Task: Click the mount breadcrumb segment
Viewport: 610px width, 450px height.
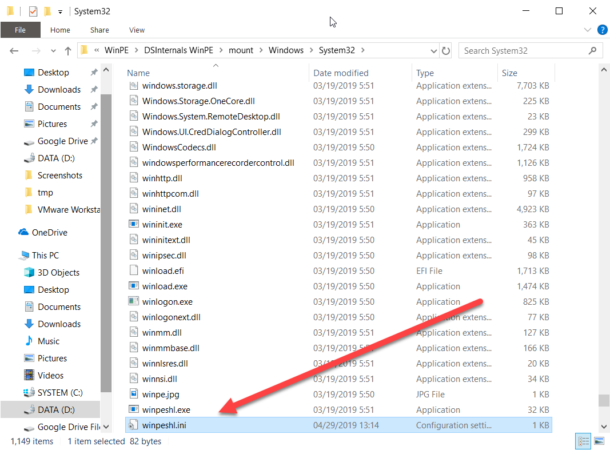Action: click(240, 50)
